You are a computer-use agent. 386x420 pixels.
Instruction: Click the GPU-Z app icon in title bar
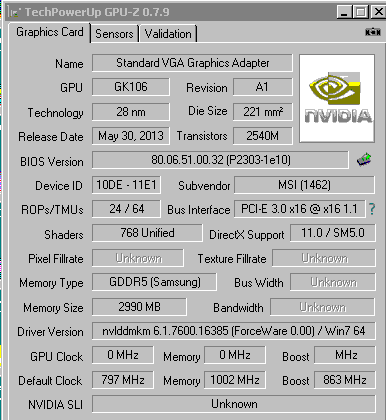click(14, 13)
